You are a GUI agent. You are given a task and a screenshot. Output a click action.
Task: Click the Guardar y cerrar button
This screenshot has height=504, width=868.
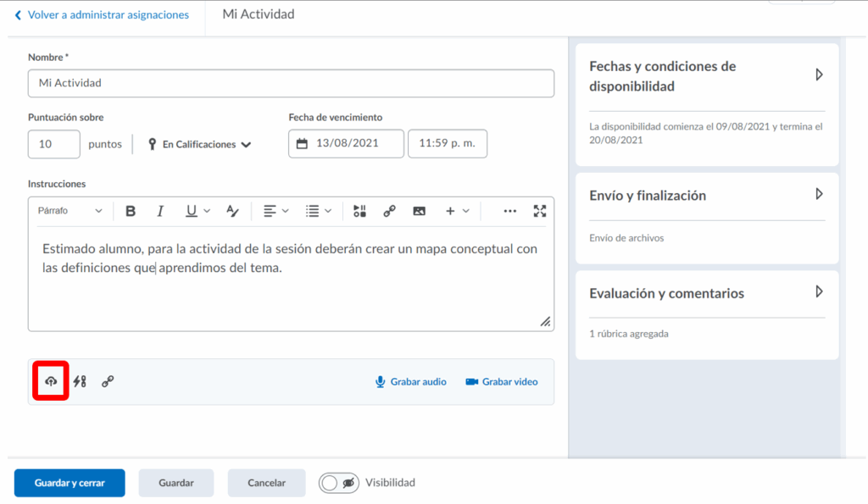coord(70,483)
